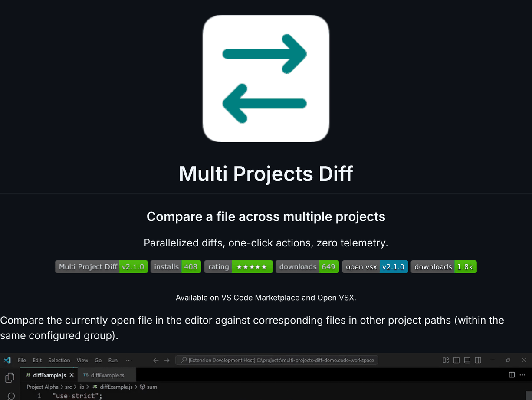Viewport: 532px width, 400px height.
Task: Open the rating five stars badge
Action: [238, 267]
